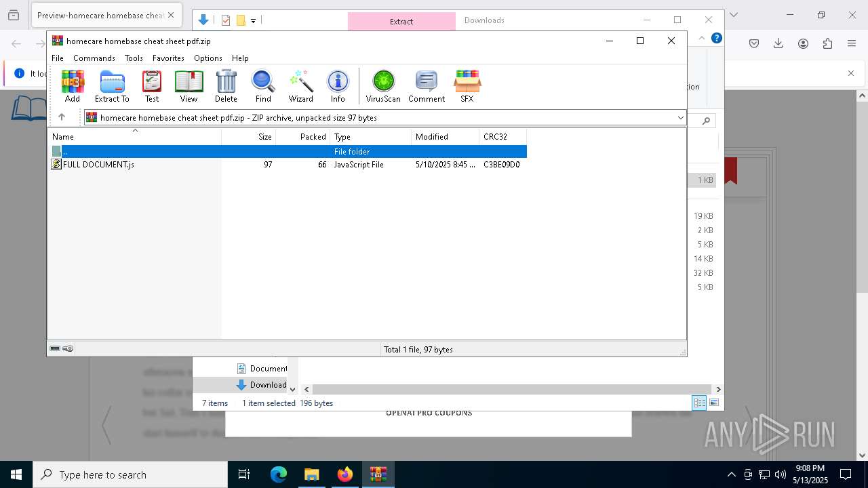Click the Delete toolbar icon
This screenshot has width=868, height=488.
click(226, 86)
